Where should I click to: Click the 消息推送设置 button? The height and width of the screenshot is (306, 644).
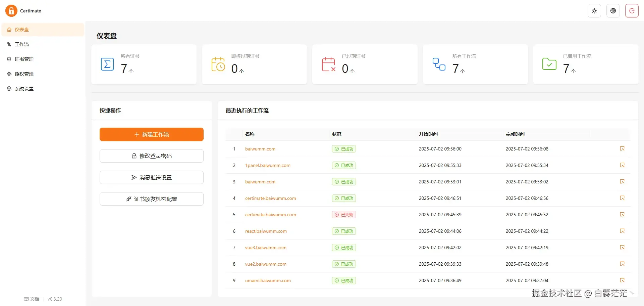click(x=152, y=177)
